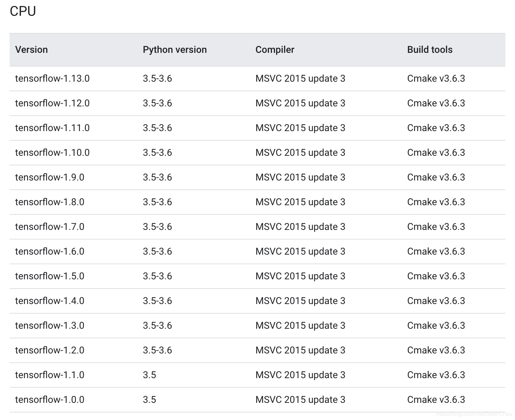Click MSVC 2015 update 3 in tensorflow-1.13.0 row
Viewport: 515px width, 420px height.
(300, 79)
